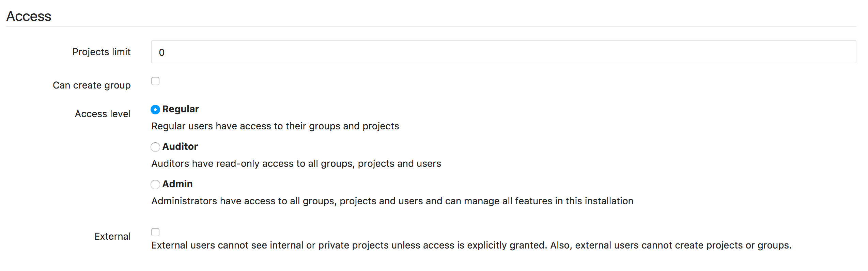Click the External users help text

471,245
